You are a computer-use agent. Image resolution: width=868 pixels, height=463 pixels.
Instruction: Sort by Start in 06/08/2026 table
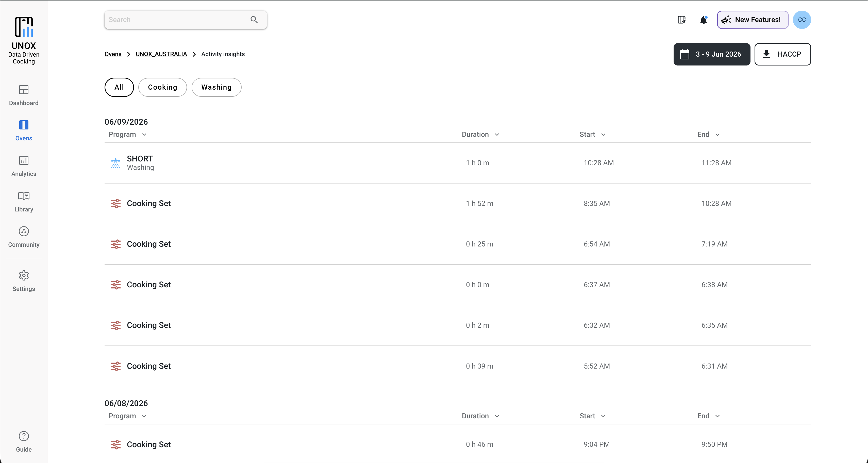(x=592, y=416)
